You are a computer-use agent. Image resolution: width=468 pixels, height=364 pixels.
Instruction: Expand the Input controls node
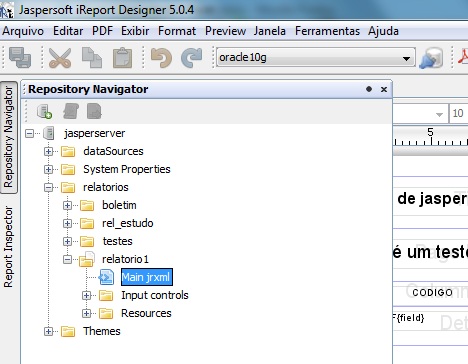point(86,296)
